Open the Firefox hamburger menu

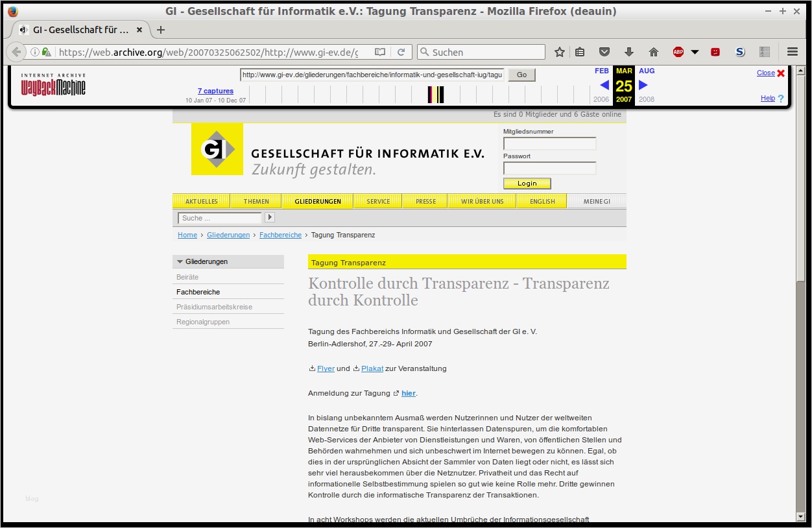[x=792, y=52]
